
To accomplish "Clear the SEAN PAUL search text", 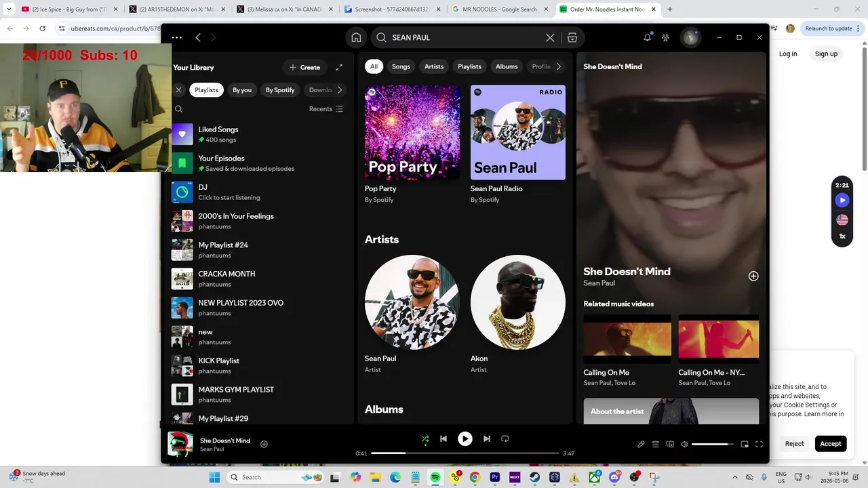I will 550,38.
